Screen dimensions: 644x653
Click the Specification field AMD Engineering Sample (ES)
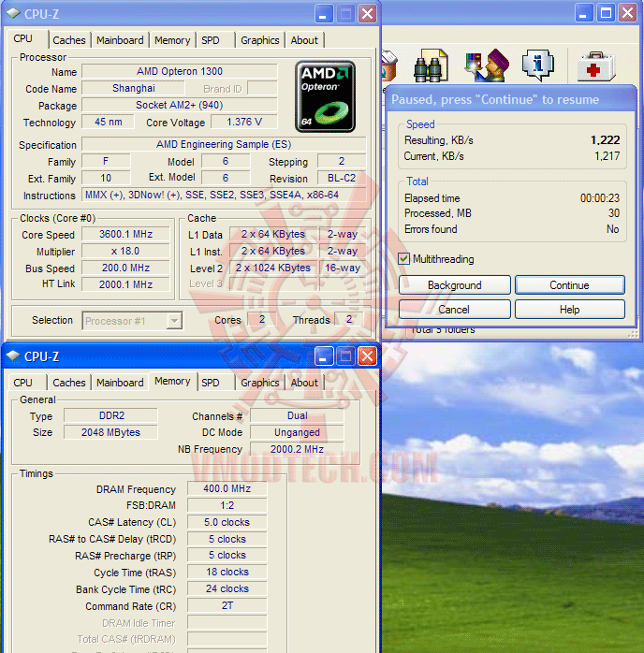[224, 144]
